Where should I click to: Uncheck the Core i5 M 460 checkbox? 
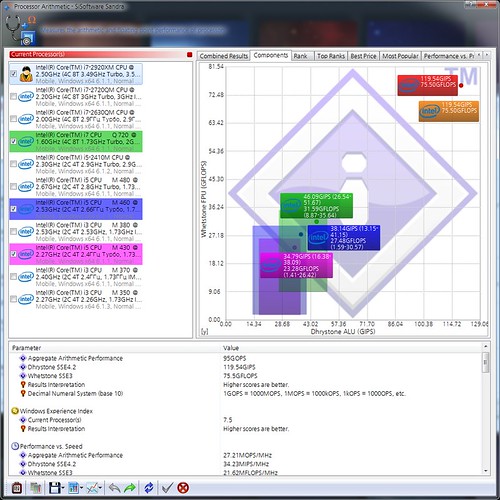tap(13, 209)
